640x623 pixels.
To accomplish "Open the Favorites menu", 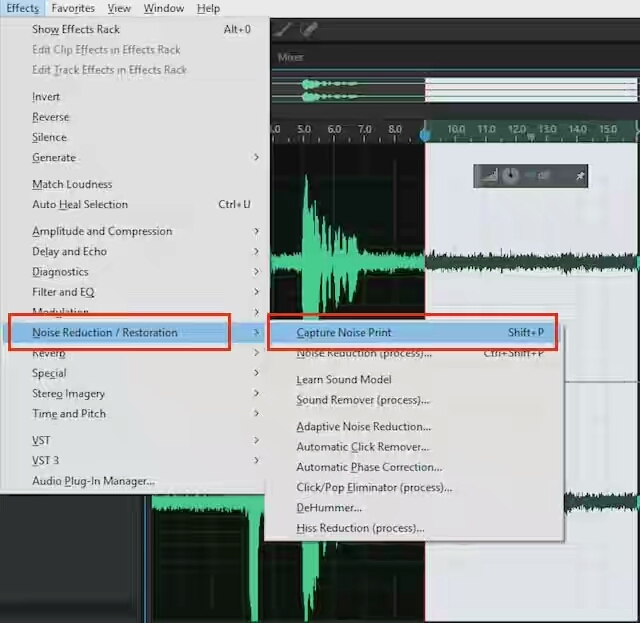I will [73, 8].
